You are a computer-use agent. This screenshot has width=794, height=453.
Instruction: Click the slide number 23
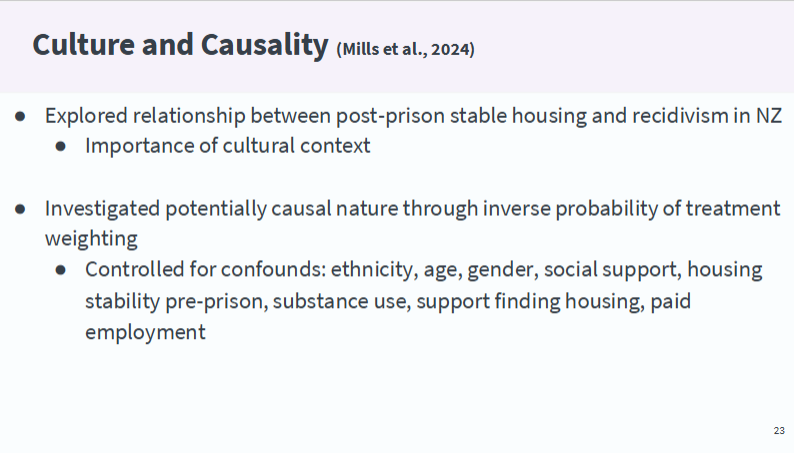779,430
